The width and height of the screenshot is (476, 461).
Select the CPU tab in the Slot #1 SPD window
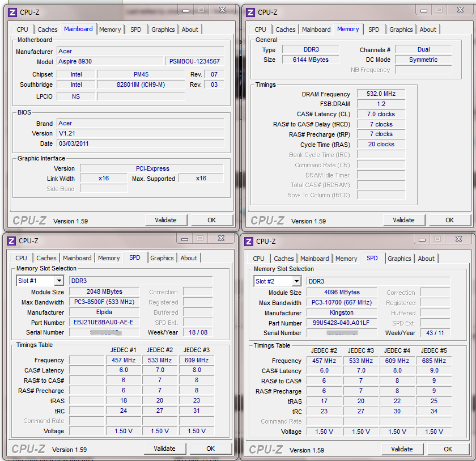[21, 258]
